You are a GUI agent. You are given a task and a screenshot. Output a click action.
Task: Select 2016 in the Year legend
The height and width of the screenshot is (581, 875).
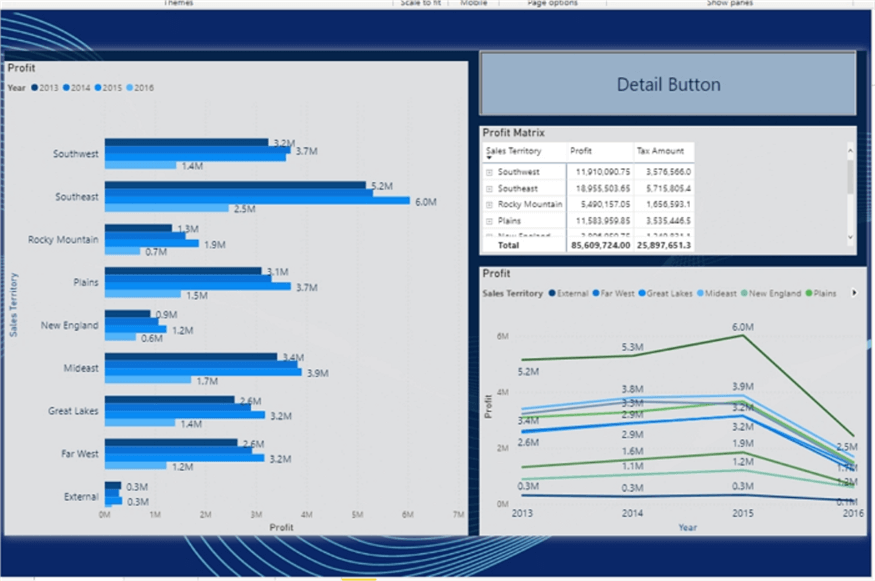coord(140,88)
